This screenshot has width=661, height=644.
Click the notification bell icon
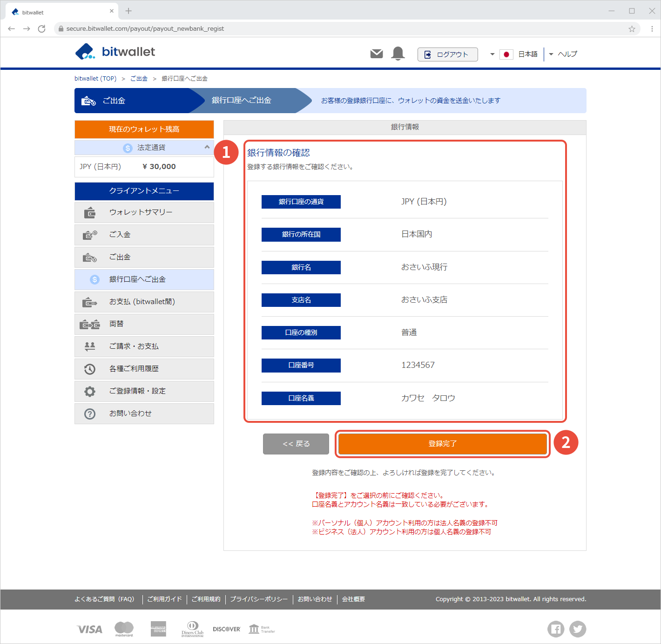point(398,54)
